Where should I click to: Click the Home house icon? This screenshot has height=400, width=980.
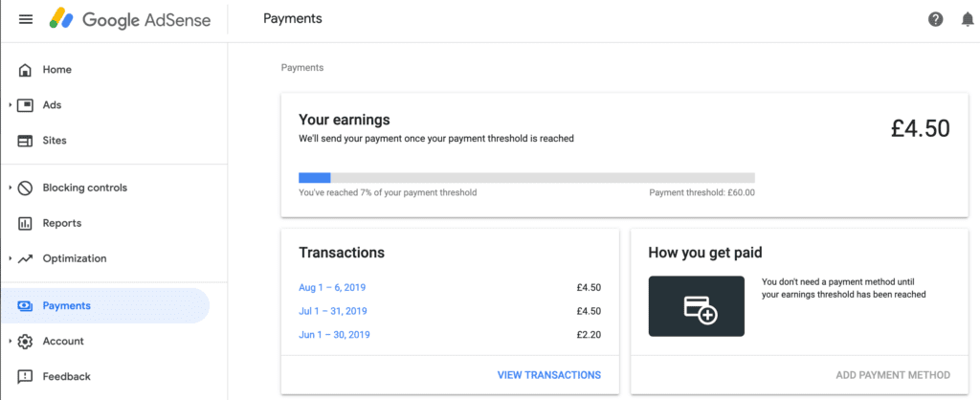click(x=25, y=70)
